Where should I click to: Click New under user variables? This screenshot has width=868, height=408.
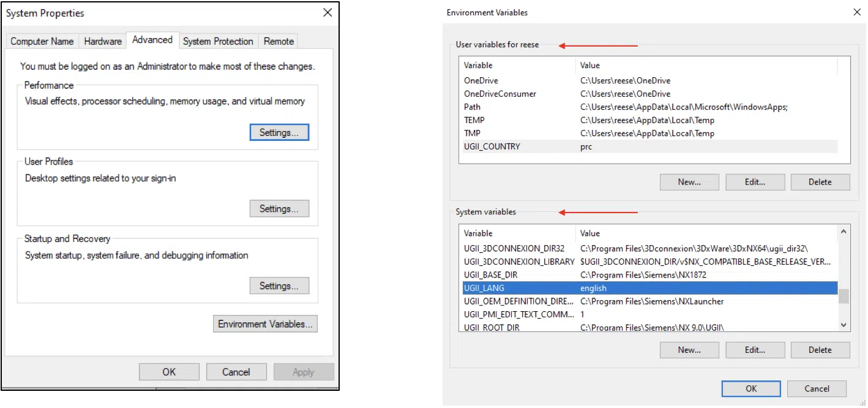click(x=689, y=182)
